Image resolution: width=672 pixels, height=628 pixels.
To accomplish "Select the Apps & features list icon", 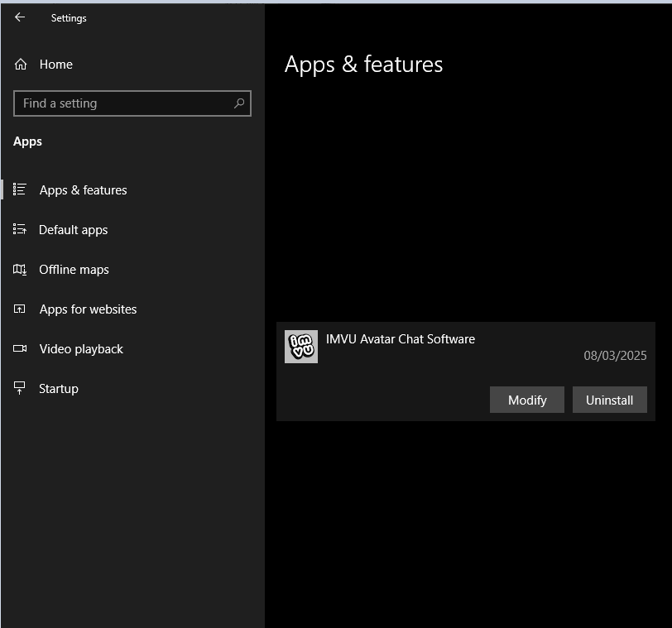I will pyautogui.click(x=20, y=189).
